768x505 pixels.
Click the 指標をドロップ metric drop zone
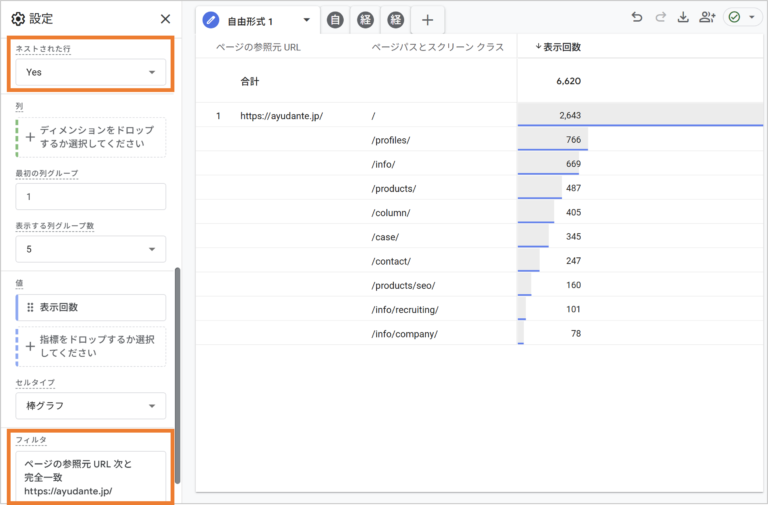91,346
